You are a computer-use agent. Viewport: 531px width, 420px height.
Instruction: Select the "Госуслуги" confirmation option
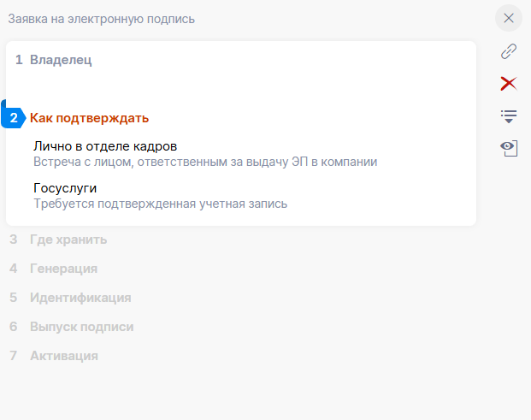tap(65, 188)
